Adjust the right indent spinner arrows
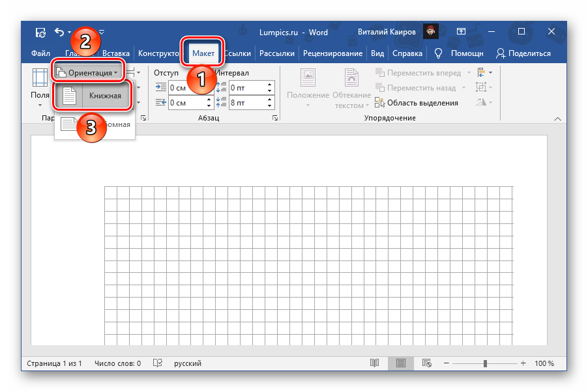The height and width of the screenshot is (392, 588). click(x=209, y=103)
